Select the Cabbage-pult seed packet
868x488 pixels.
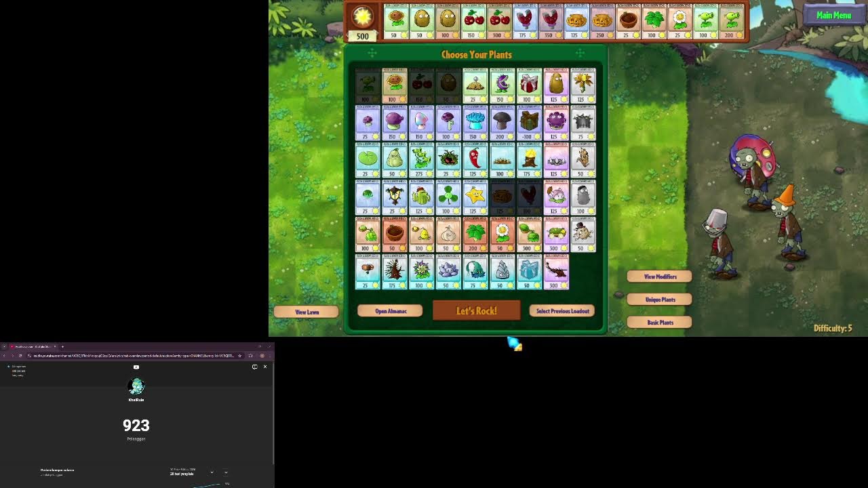coord(368,235)
